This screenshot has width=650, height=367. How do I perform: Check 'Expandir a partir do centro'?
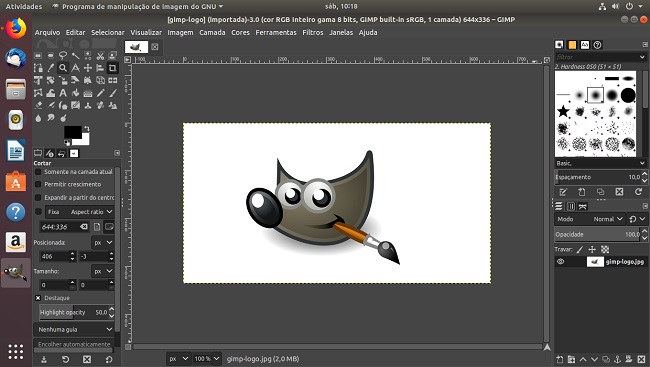coord(38,197)
